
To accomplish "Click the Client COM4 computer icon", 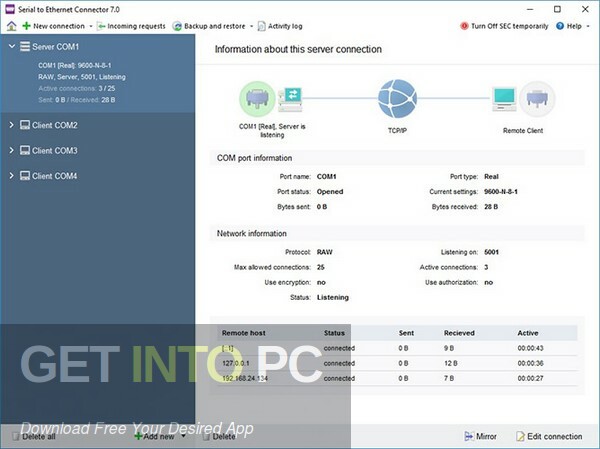I will coord(25,175).
